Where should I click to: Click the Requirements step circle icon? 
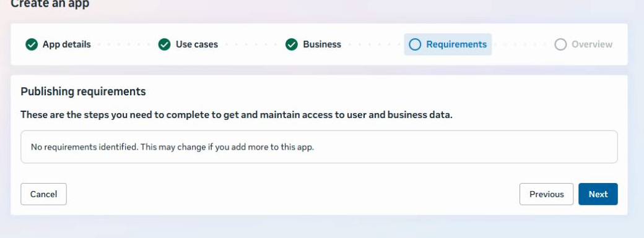(416, 45)
